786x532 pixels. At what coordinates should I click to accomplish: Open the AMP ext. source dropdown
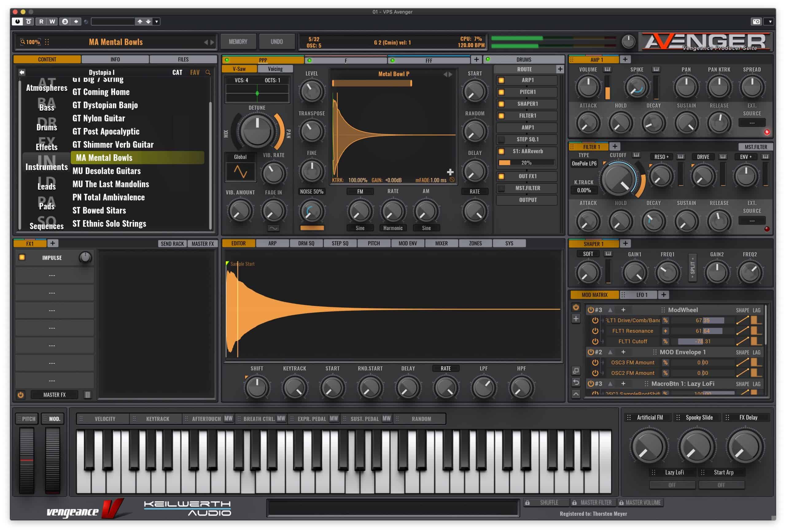click(x=752, y=123)
